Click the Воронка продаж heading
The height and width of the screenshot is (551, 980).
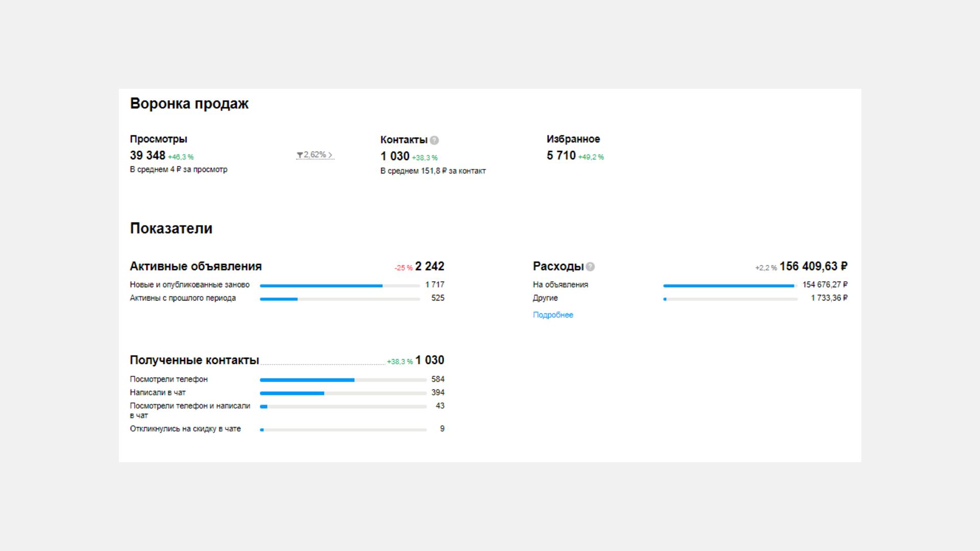189,104
